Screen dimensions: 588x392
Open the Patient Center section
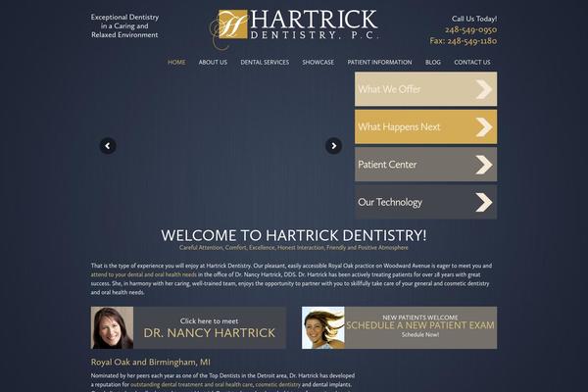click(x=426, y=165)
